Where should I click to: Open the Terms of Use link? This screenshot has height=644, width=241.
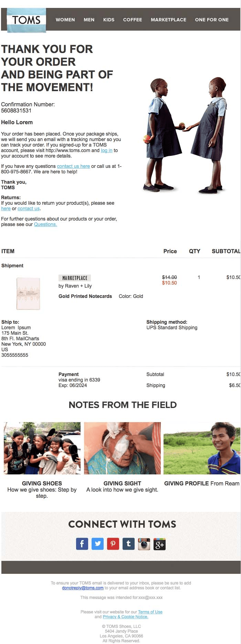click(150, 612)
